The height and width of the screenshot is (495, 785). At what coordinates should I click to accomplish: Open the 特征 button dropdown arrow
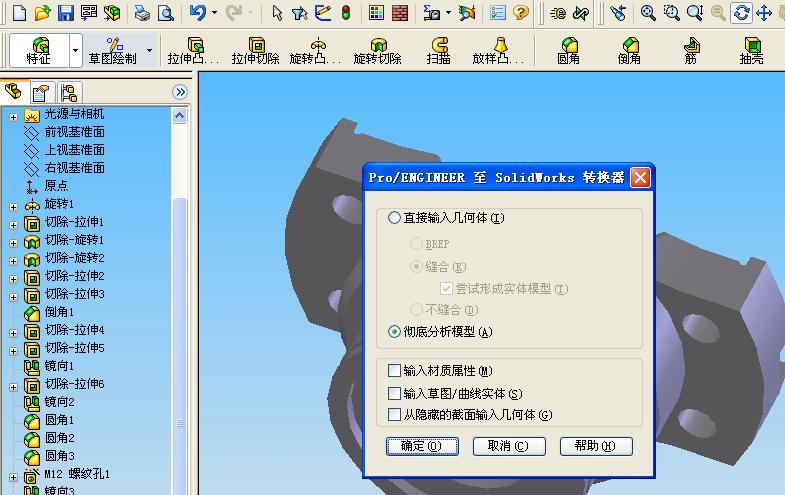[x=75, y=51]
